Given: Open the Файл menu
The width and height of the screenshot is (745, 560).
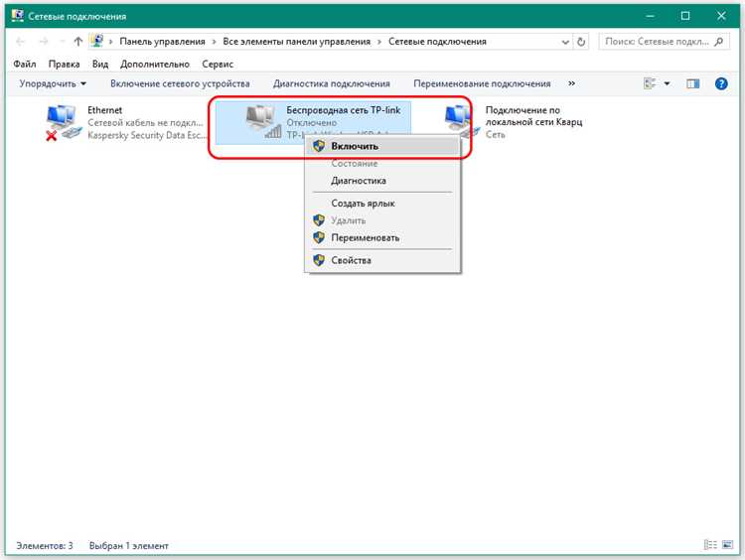Looking at the screenshot, I should (x=24, y=64).
